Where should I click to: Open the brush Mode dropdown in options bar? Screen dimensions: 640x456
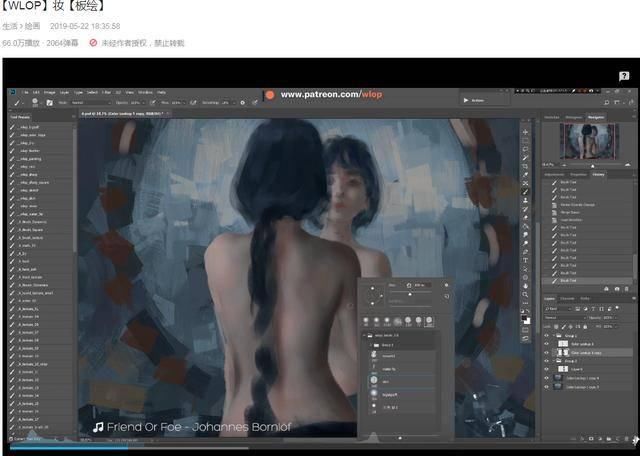pos(91,103)
